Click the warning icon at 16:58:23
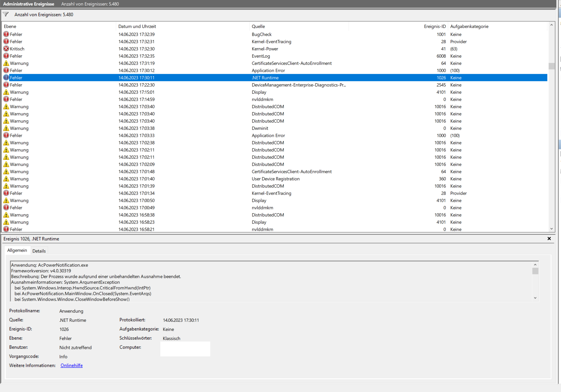 click(x=6, y=222)
